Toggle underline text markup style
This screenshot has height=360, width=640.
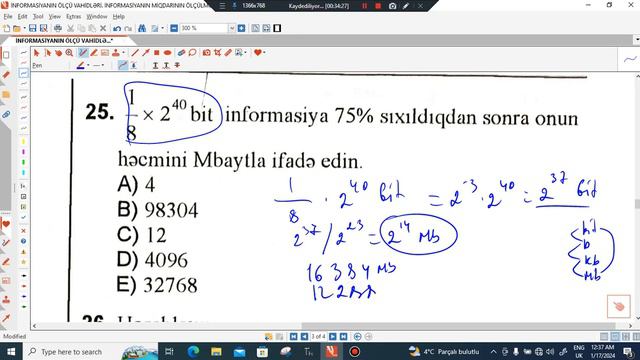[155, 65]
